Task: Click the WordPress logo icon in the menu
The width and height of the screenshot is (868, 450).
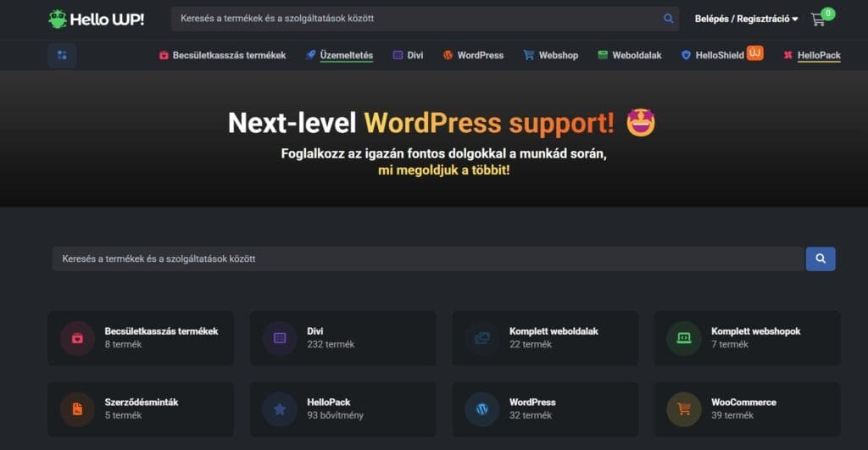Action: 448,55
